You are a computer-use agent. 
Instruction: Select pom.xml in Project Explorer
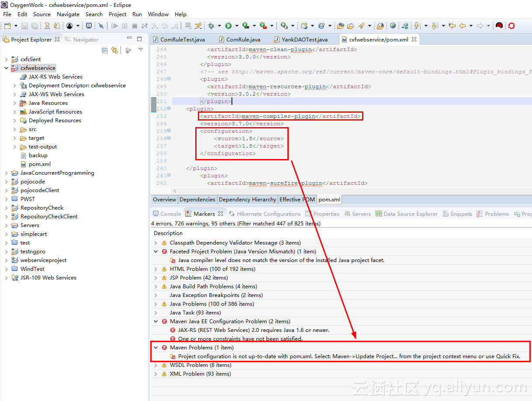[x=36, y=164]
